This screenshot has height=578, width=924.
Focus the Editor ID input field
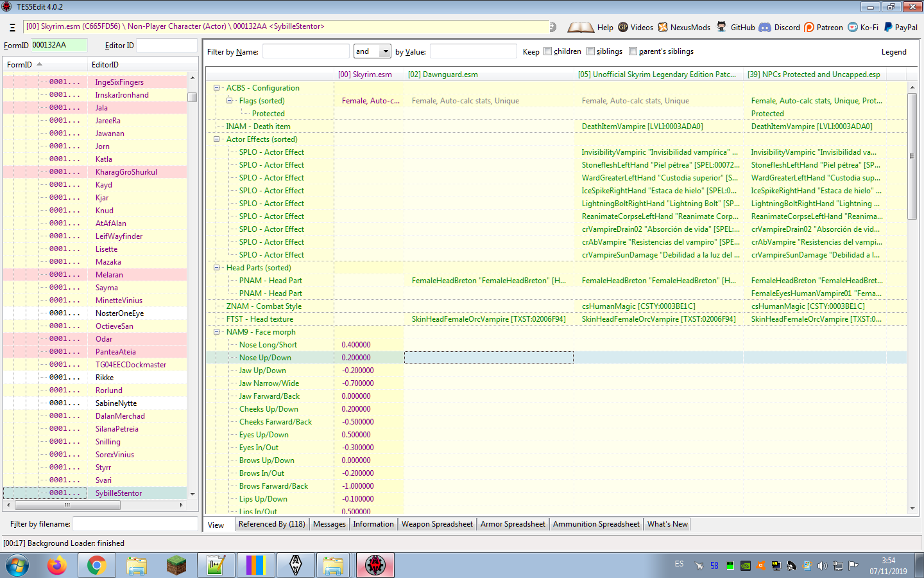pos(167,45)
